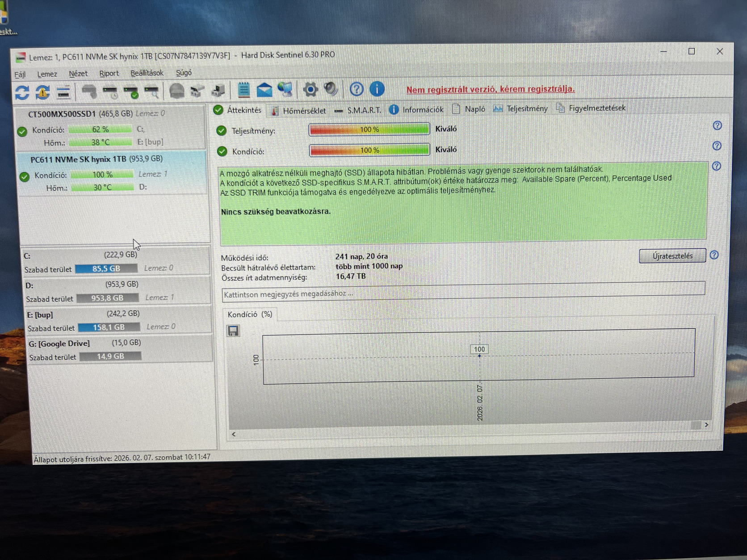
Task: Click the blue refresh arrows toolbar icon
Action: tap(22, 92)
